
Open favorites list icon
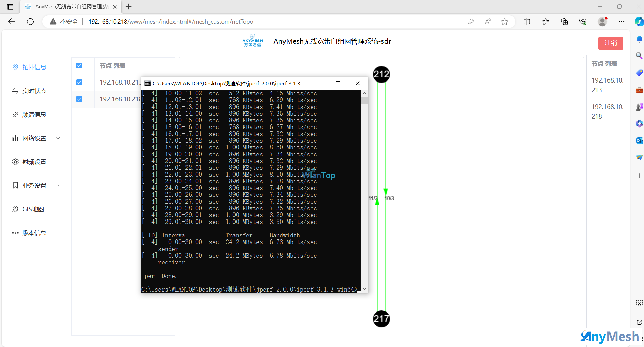coord(545,22)
